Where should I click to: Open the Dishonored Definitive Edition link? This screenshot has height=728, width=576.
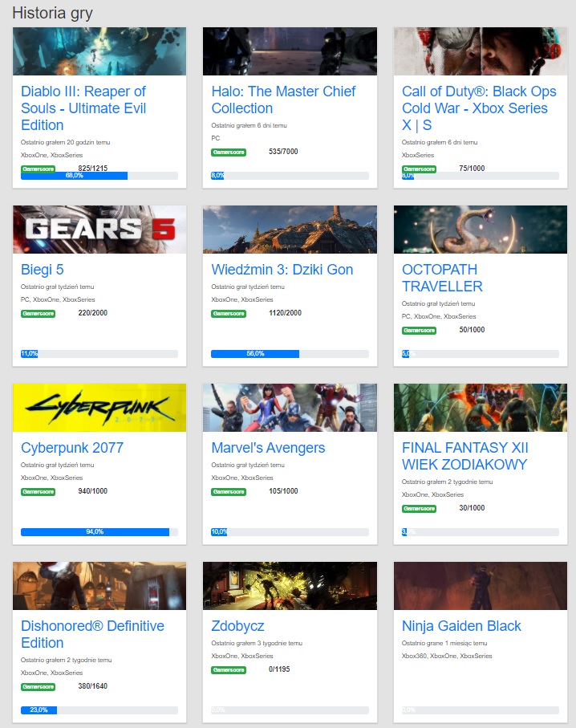[x=92, y=635]
